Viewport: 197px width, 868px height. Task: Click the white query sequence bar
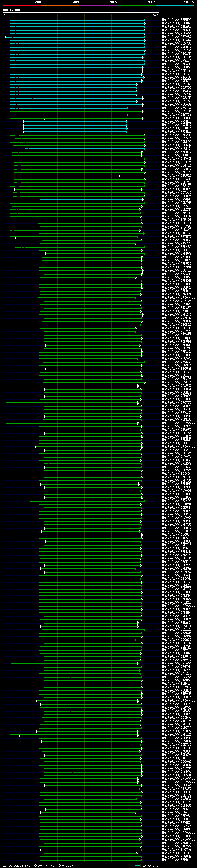[x=81, y=12]
